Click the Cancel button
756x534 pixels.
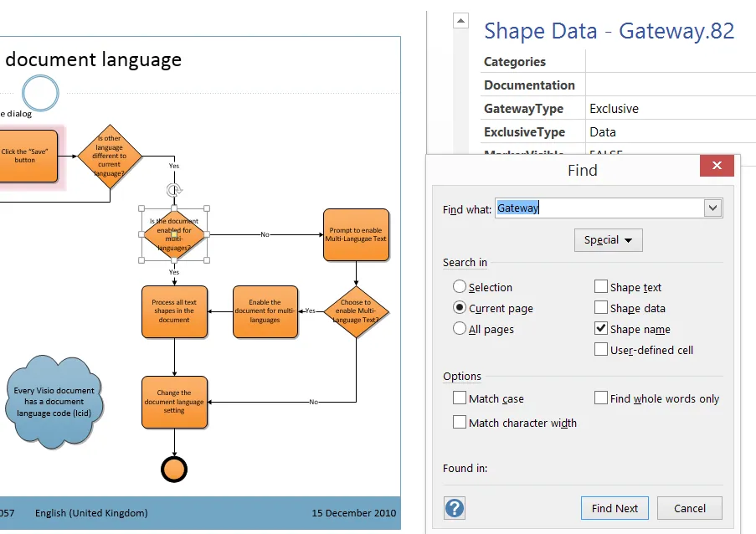point(690,508)
